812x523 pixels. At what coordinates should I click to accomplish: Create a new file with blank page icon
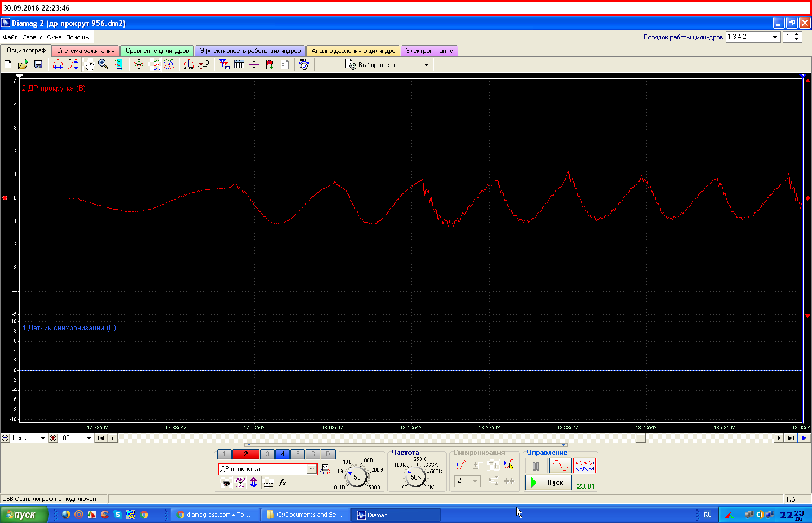(8, 64)
